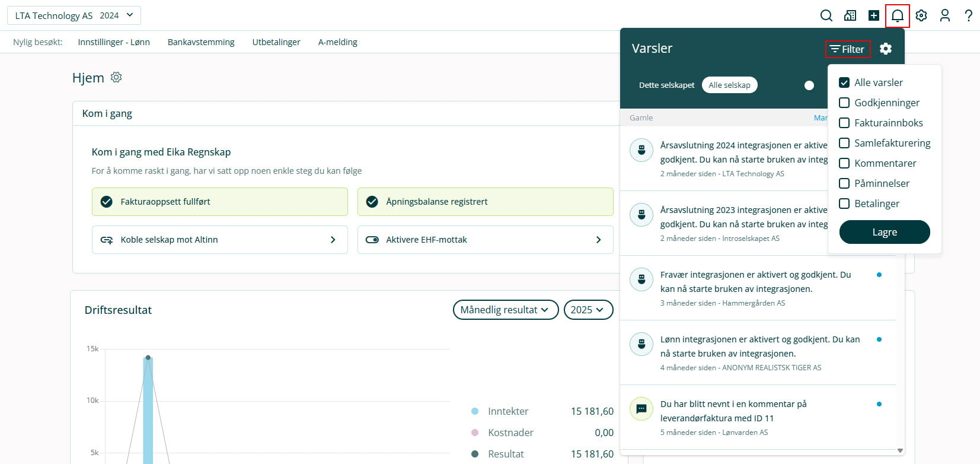Go to recently visited Bankavstemming
The width and height of the screenshot is (980, 464).
(x=201, y=42)
